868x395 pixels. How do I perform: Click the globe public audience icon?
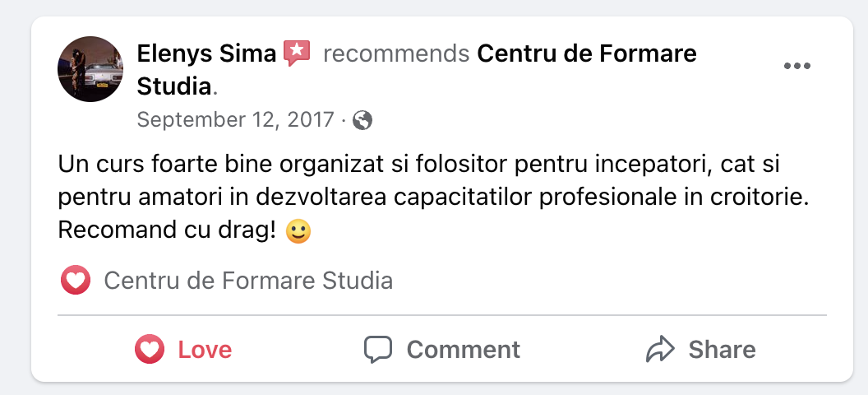pos(362,121)
